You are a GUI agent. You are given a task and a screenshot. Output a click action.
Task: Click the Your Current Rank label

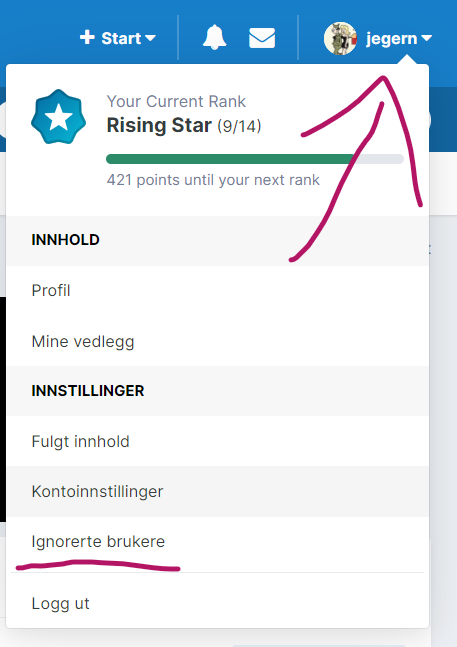tap(176, 101)
